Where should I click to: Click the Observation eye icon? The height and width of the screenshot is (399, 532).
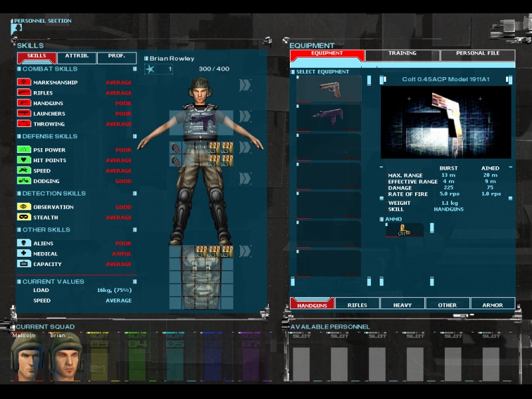pyautogui.click(x=25, y=207)
